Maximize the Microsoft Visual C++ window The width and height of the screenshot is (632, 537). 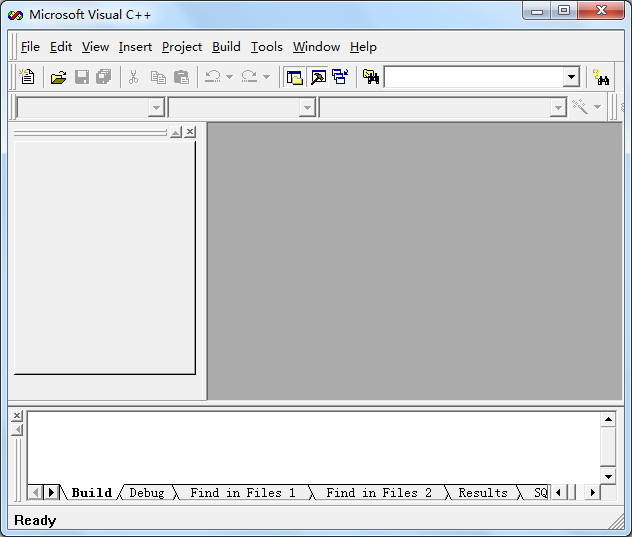(564, 11)
